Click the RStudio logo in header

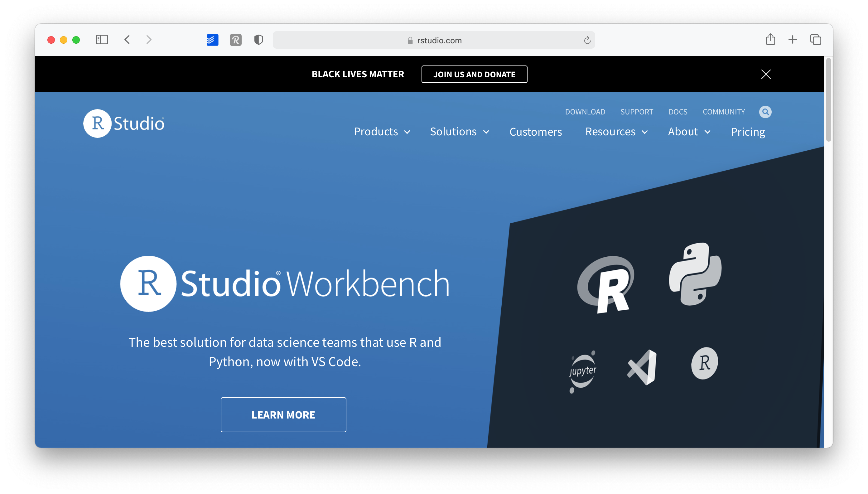124,123
